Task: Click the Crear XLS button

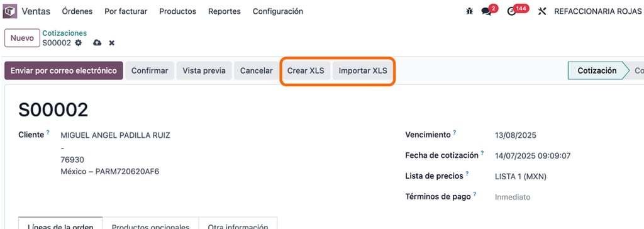Action: [306, 70]
